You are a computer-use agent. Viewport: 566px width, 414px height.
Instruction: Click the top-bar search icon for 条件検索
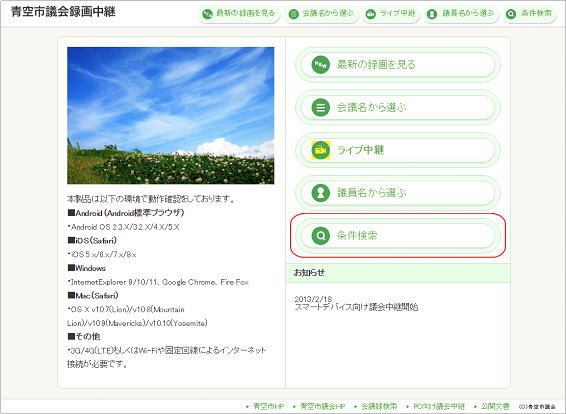tap(511, 14)
